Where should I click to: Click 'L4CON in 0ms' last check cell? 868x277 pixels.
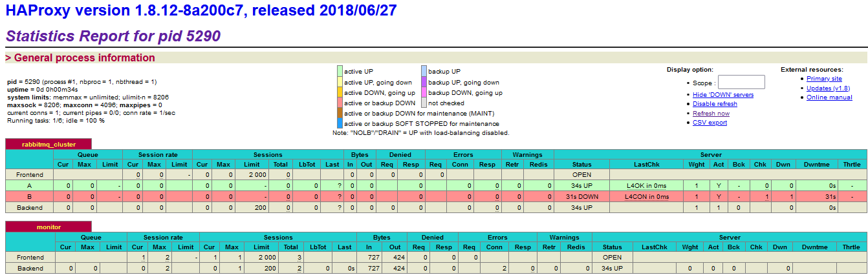tap(647, 196)
